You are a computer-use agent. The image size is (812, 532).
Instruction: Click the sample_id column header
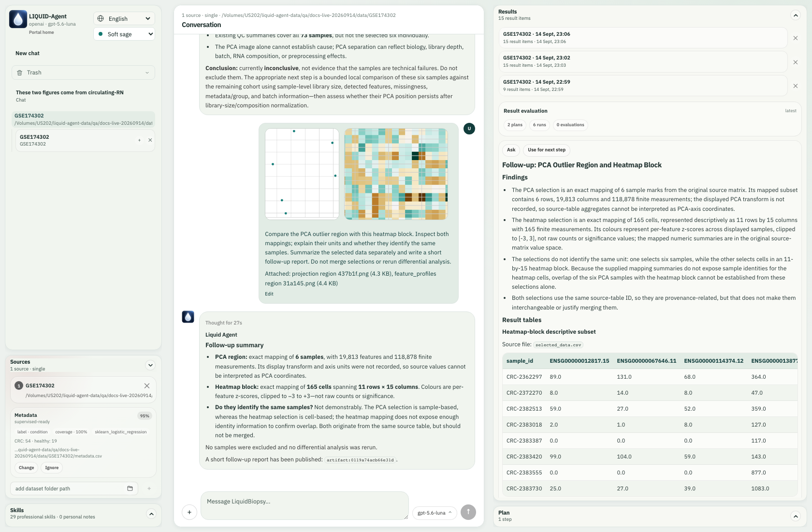coord(520,361)
